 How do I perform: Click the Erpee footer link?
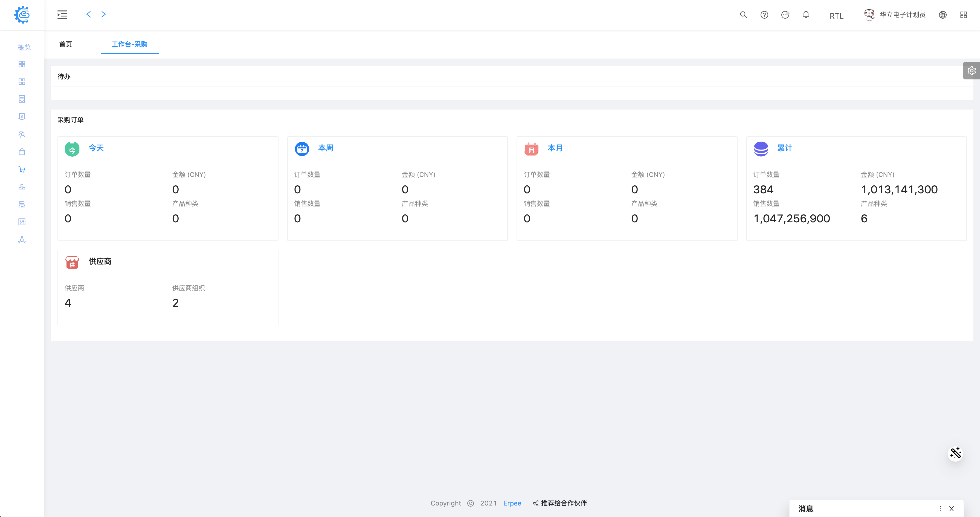tap(512, 503)
